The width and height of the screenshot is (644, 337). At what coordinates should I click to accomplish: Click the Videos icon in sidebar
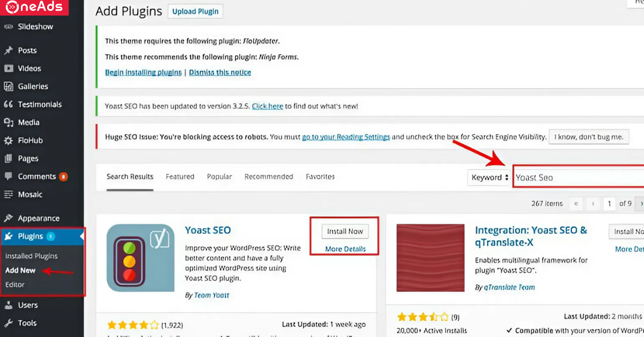tap(8, 68)
